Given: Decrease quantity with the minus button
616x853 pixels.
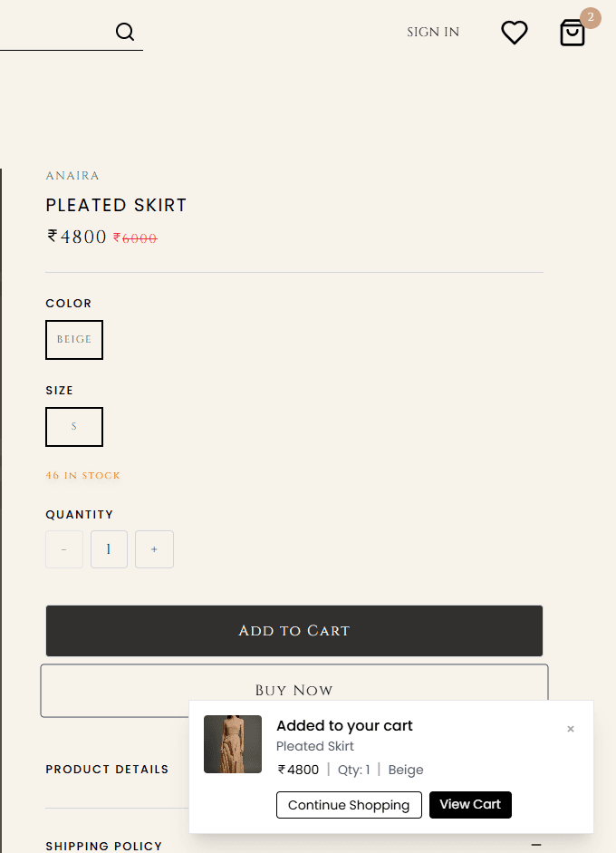Looking at the screenshot, I should point(64,549).
